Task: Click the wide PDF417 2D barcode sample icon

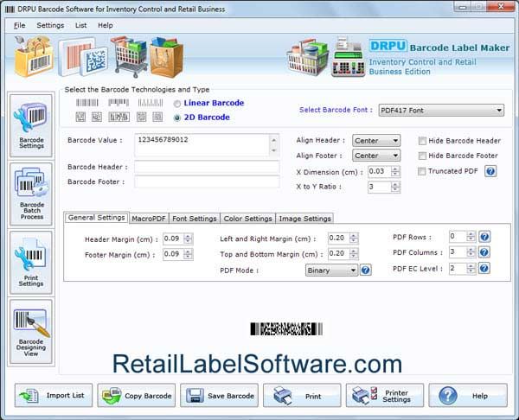Action: tap(119, 117)
